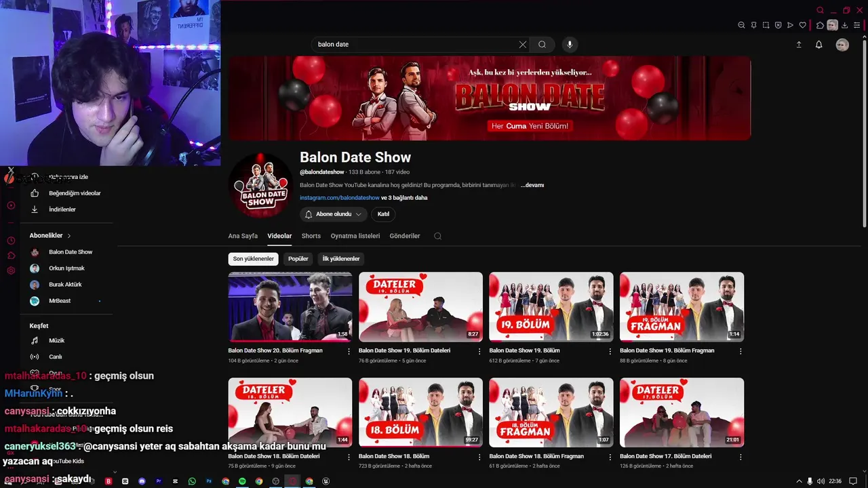Open Discord from the taskbar
Image resolution: width=868 pixels, height=488 pixels.
(x=142, y=481)
